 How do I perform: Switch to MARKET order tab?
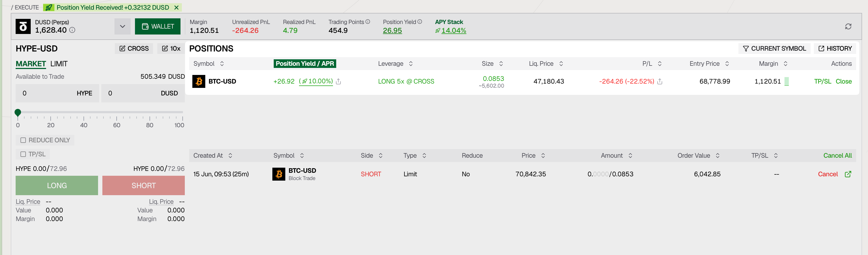coord(31,64)
